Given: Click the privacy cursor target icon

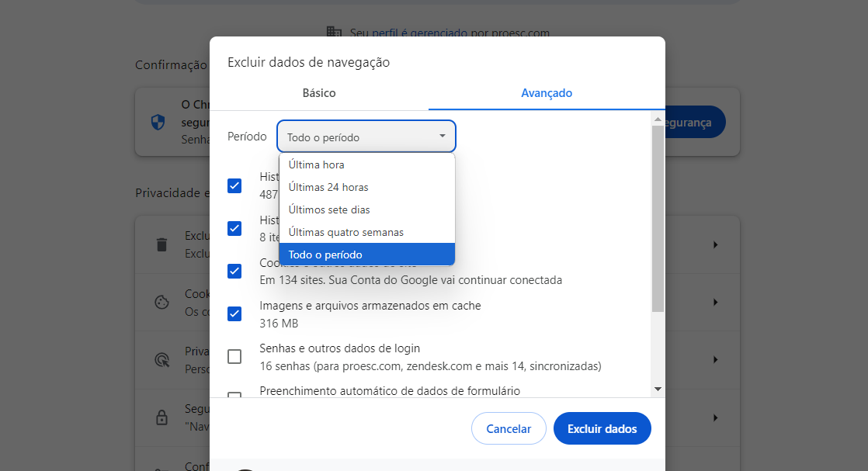Looking at the screenshot, I should [x=161, y=360].
